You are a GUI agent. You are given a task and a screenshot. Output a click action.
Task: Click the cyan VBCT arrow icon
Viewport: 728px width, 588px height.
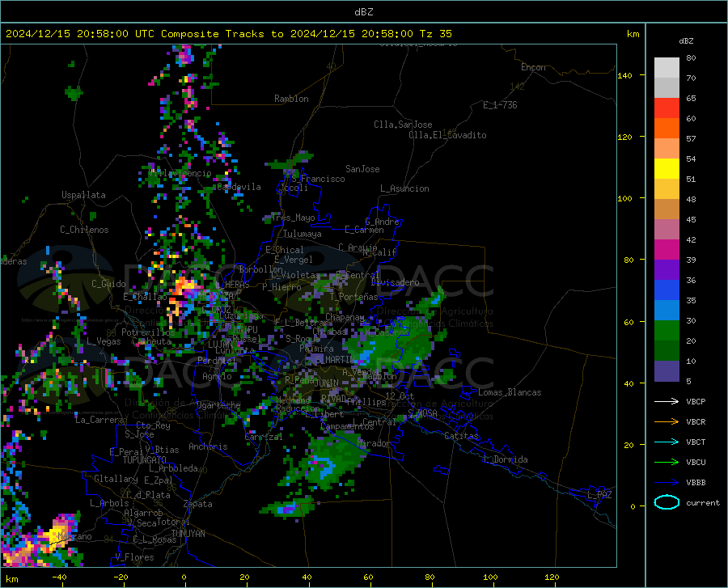[x=667, y=442]
